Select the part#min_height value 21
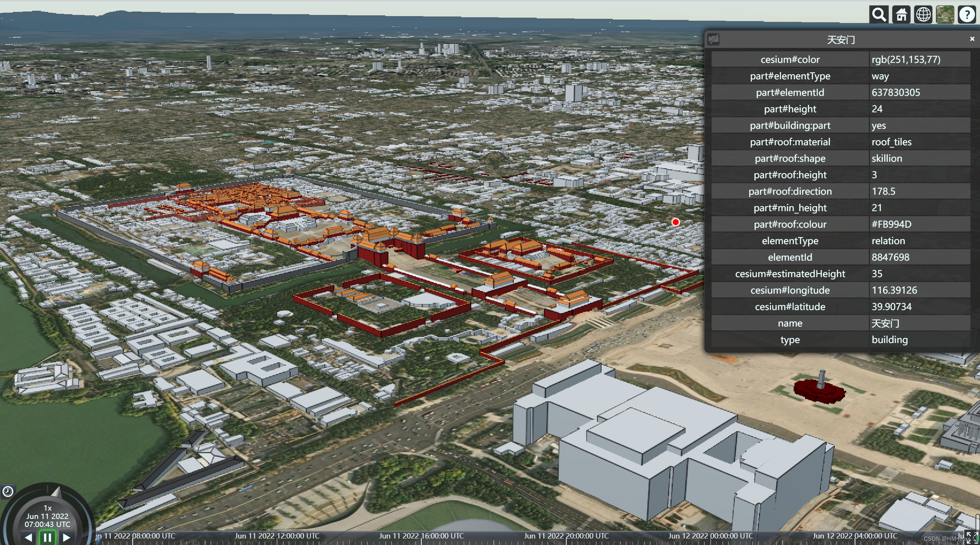This screenshot has height=545, width=980. point(876,208)
